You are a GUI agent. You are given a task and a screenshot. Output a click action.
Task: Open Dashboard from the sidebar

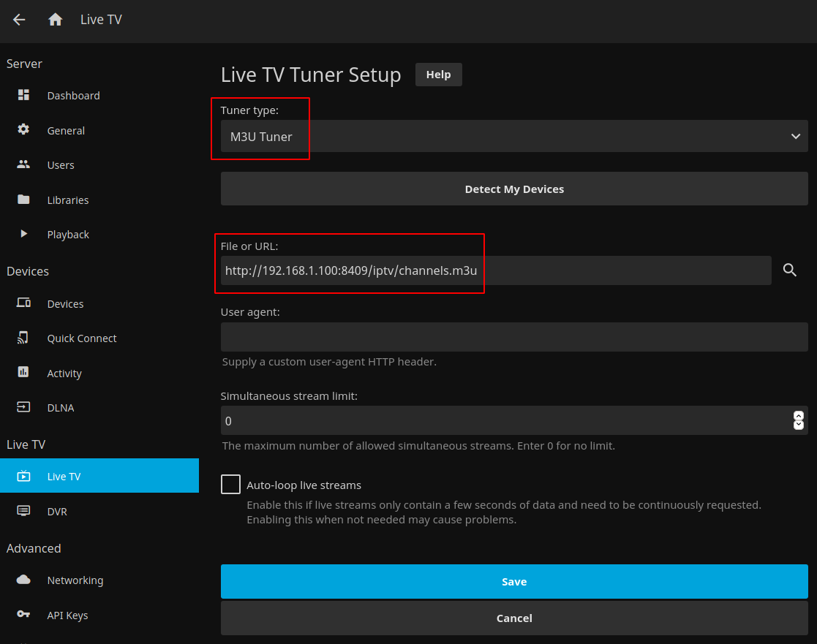(x=73, y=96)
